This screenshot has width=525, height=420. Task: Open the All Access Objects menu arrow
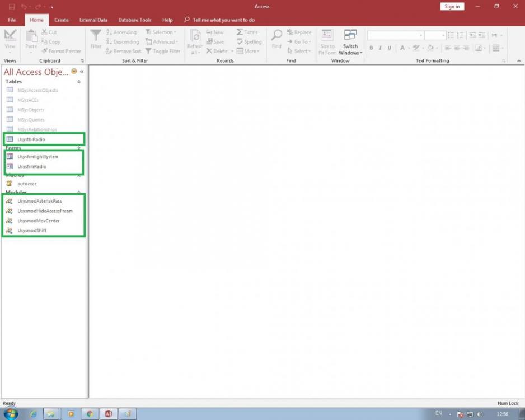(x=74, y=71)
